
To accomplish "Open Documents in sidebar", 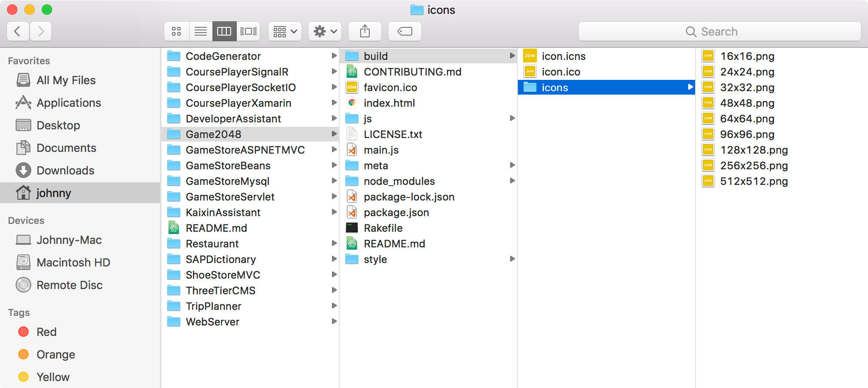I will 80,148.
